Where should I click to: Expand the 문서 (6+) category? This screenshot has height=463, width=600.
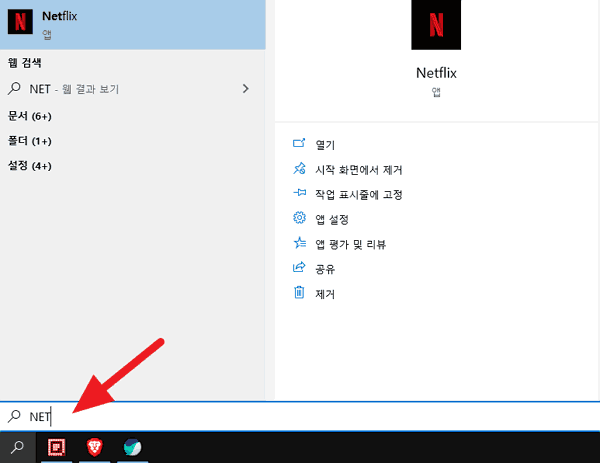[29, 116]
